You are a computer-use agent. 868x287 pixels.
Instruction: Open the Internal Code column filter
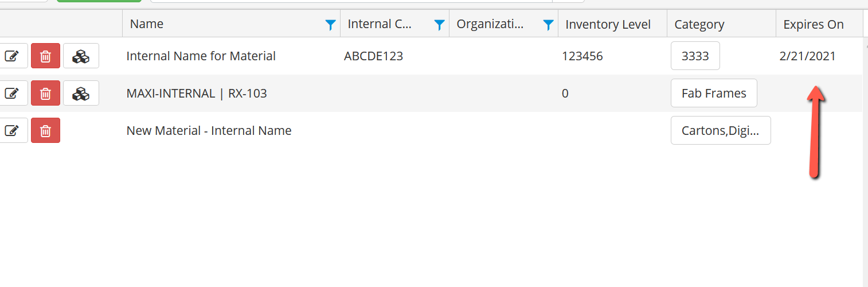[439, 25]
